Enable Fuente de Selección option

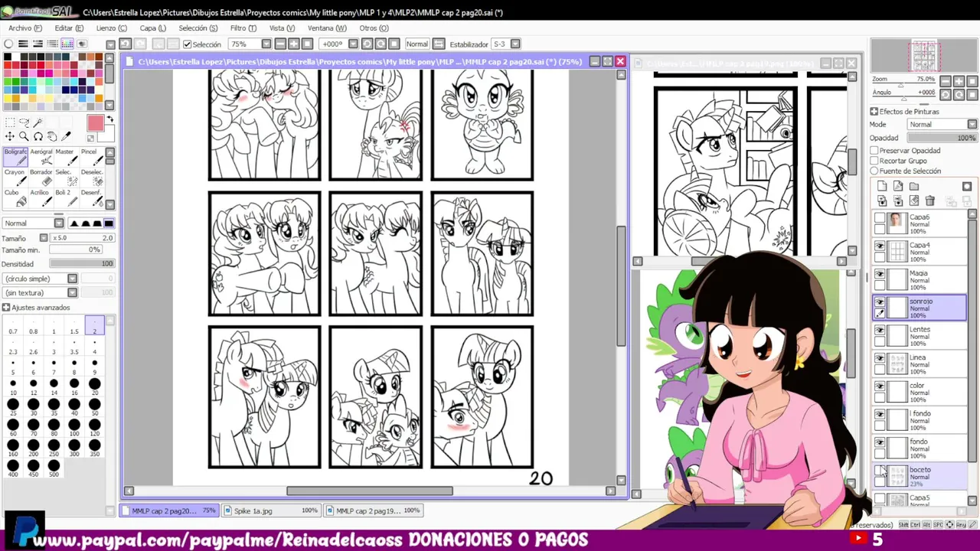pos(874,171)
